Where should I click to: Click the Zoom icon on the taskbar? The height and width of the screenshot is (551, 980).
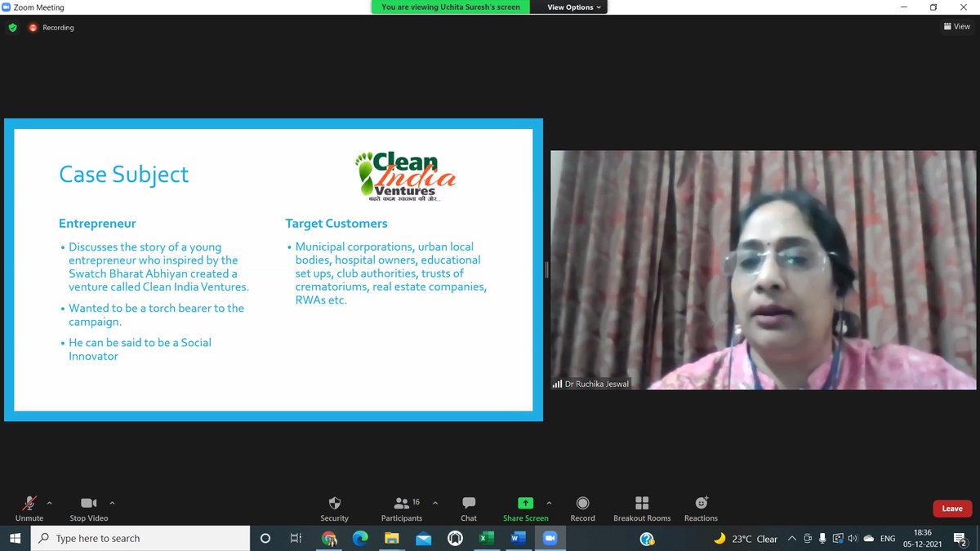coord(549,538)
